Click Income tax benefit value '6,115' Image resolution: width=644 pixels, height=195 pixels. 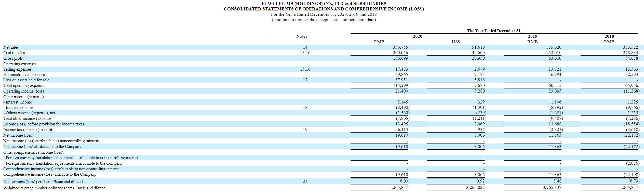click(403, 130)
